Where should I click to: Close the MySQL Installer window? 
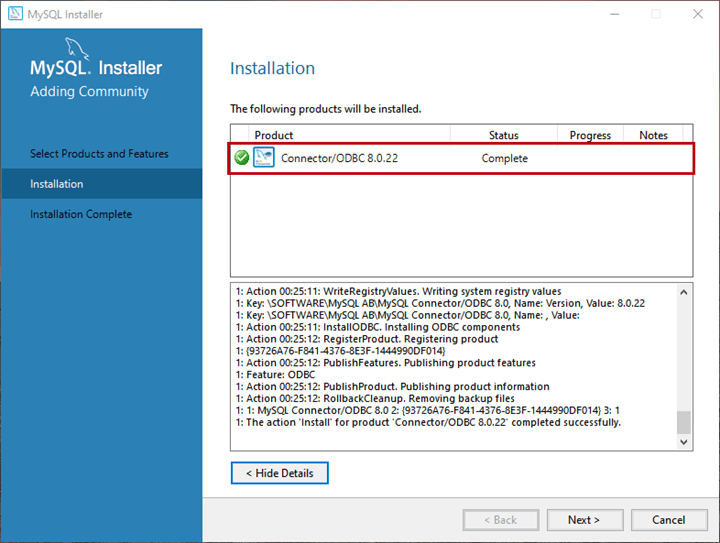click(x=698, y=14)
